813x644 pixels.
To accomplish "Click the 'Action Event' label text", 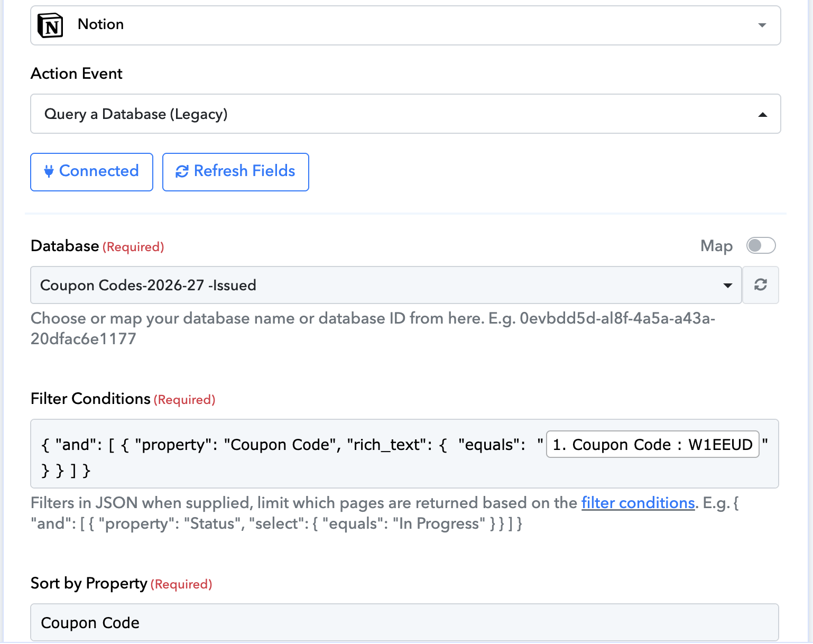I will point(77,73).
